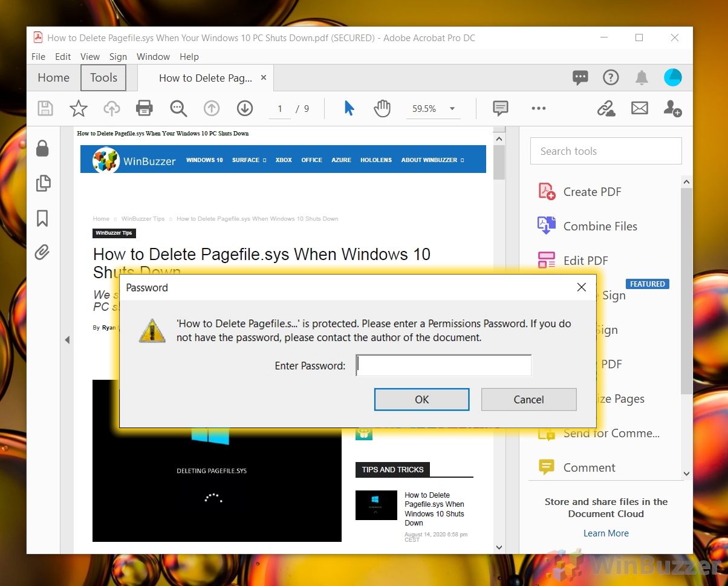Click Cancel in the Password dialog
728x586 pixels.
coord(529,399)
